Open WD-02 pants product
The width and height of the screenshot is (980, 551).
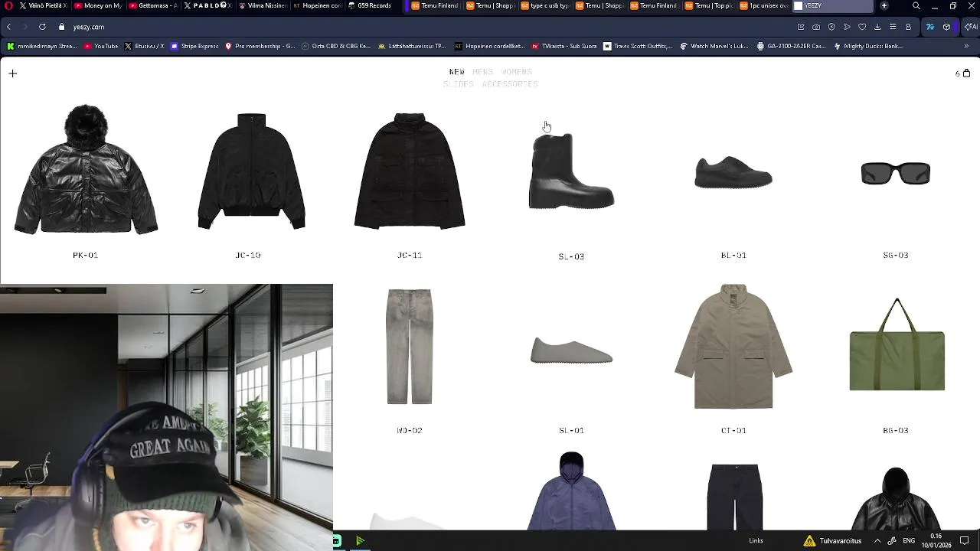pyautogui.click(x=410, y=346)
